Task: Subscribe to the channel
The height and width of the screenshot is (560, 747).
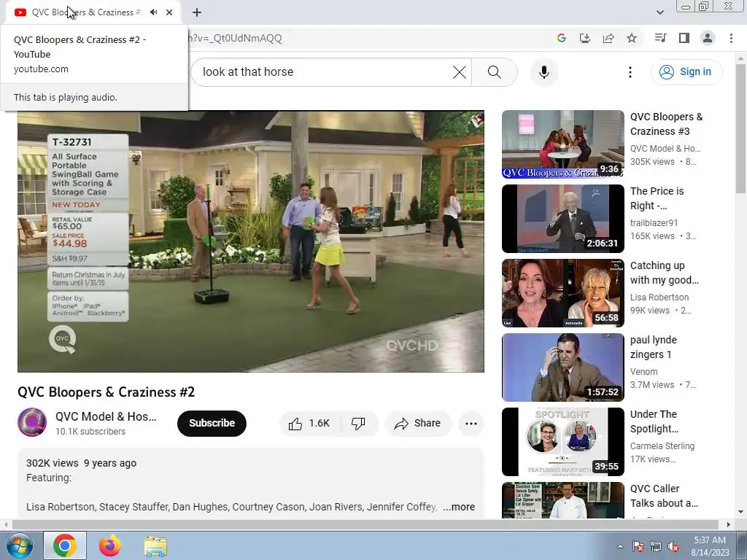Action: (x=212, y=423)
